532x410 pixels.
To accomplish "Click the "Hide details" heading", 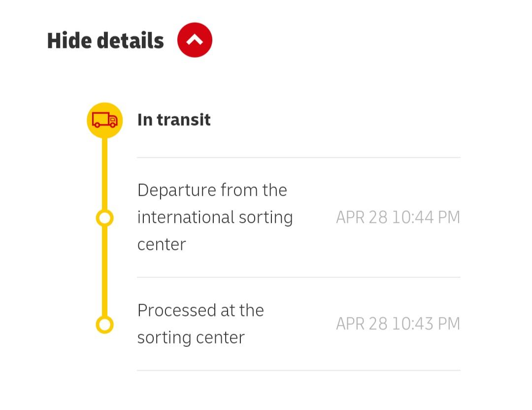I will click(105, 40).
